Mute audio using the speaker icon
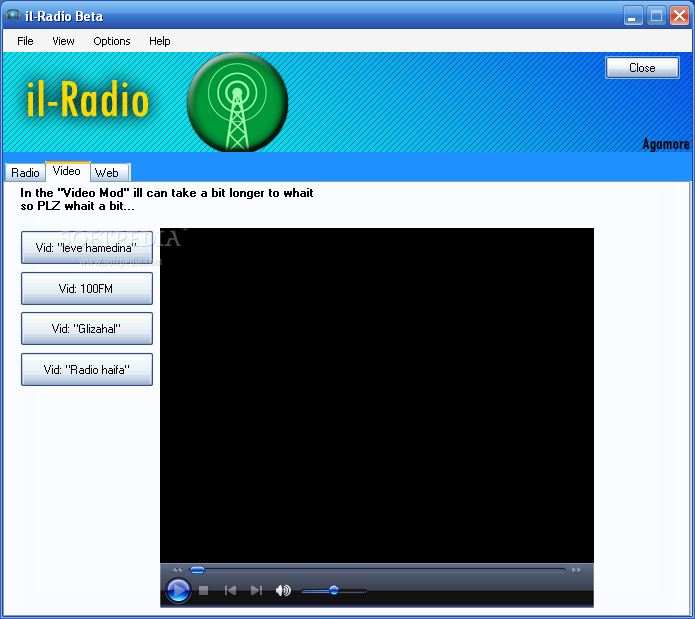This screenshot has height=619, width=695. (x=283, y=590)
